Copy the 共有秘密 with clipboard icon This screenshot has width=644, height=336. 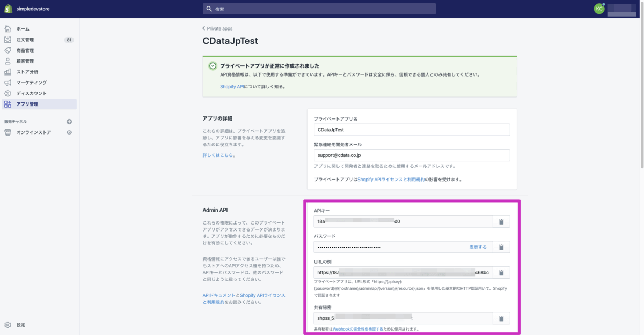coord(501,318)
